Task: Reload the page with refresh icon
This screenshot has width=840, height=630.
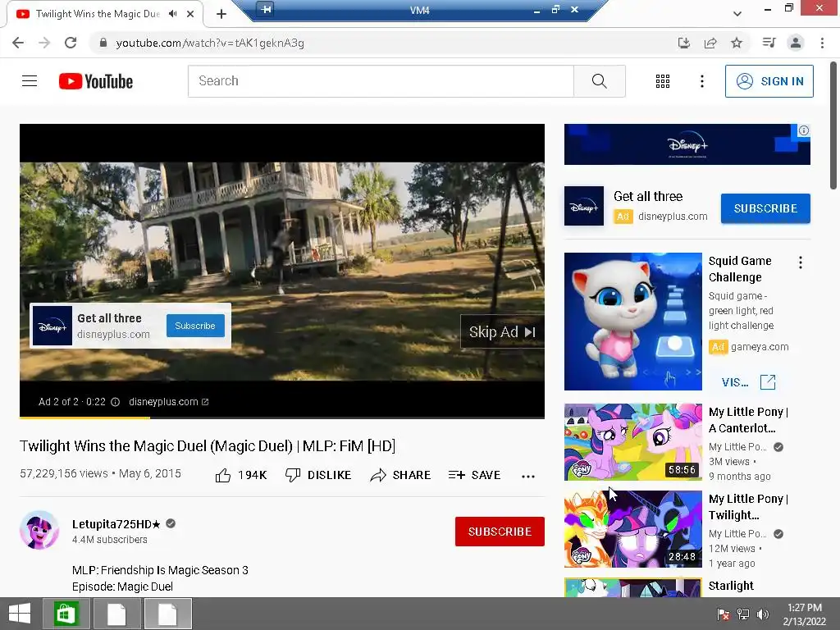Action: coord(71,43)
